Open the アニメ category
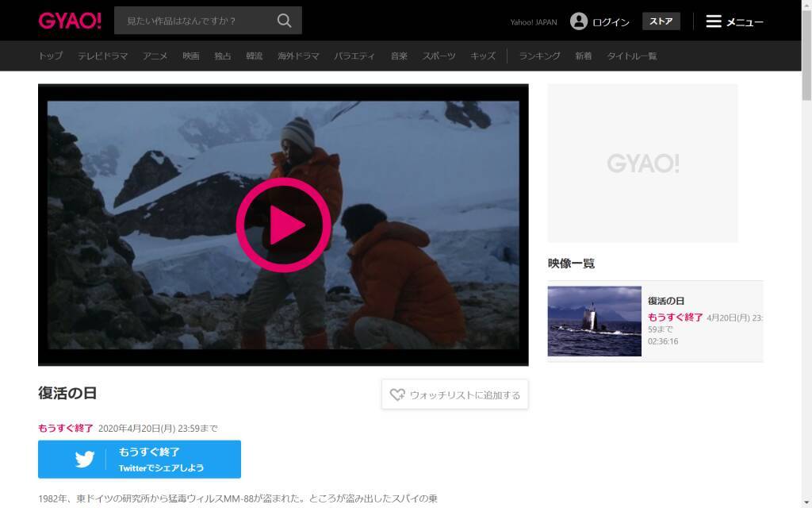The height and width of the screenshot is (508, 812). [x=155, y=56]
